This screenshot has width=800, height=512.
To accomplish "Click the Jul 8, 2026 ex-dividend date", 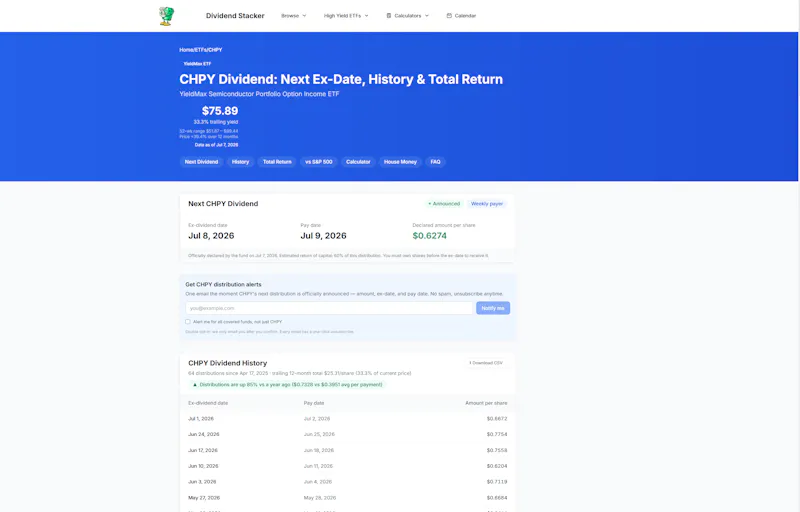I will 211,236.
